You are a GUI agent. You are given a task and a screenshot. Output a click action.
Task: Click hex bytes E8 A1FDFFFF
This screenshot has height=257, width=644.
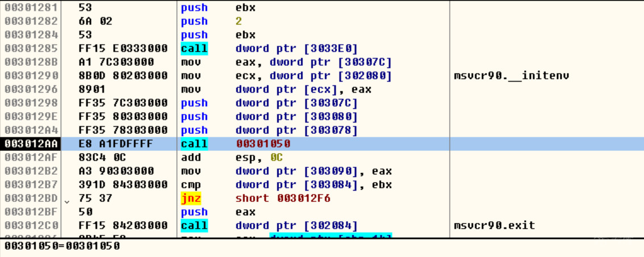click(116, 144)
